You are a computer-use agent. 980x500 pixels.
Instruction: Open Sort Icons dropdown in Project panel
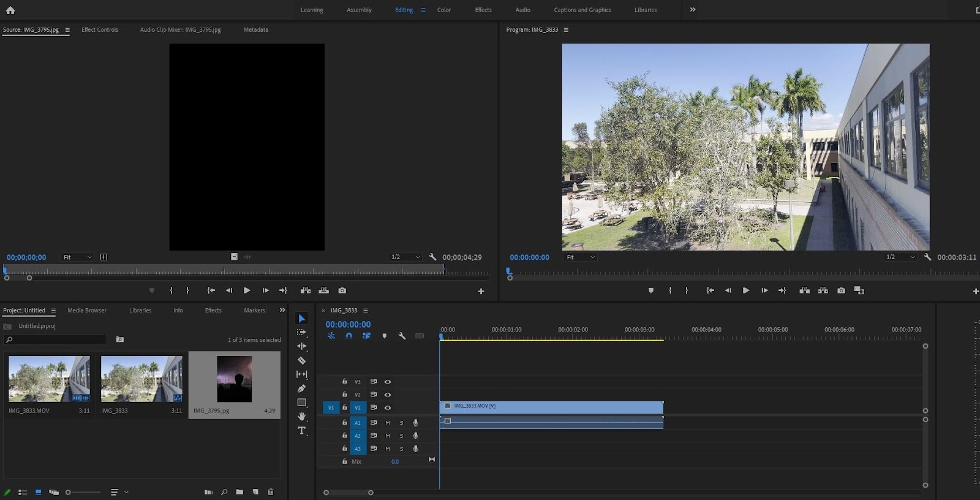[119, 492]
